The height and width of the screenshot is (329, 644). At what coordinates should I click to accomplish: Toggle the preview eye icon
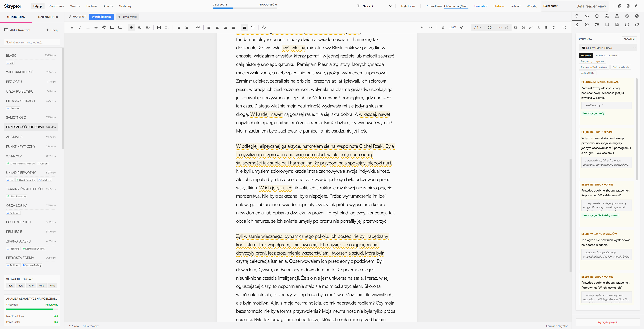554,27
